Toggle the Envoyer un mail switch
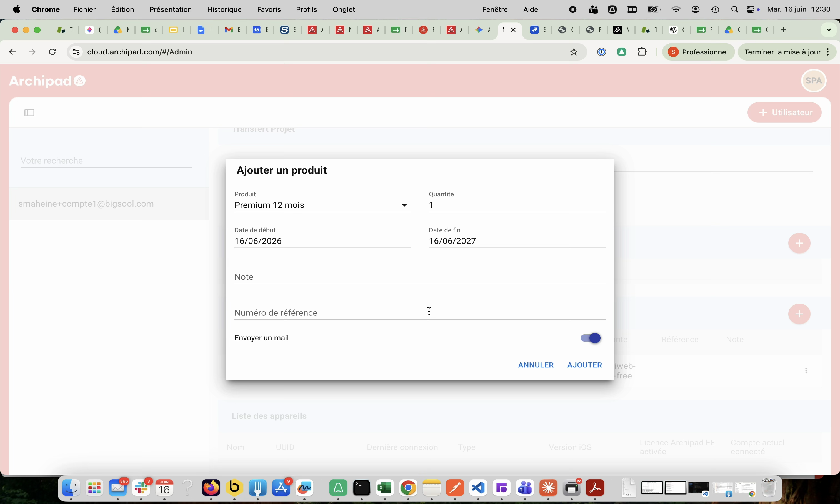The height and width of the screenshot is (504, 840). [590, 338]
